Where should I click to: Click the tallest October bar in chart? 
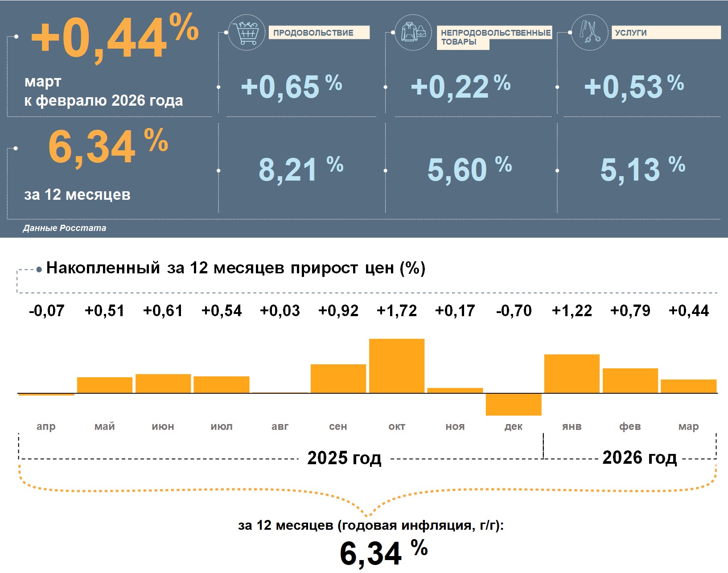[397, 366]
